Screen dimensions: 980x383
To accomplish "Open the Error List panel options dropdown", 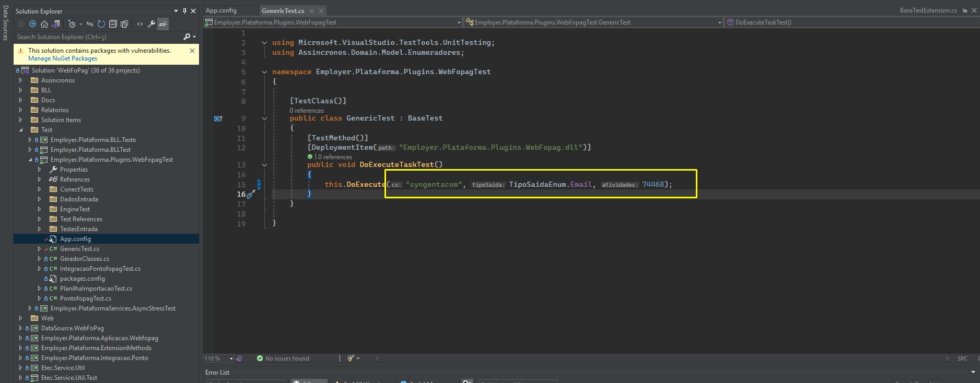I will 973,372.
